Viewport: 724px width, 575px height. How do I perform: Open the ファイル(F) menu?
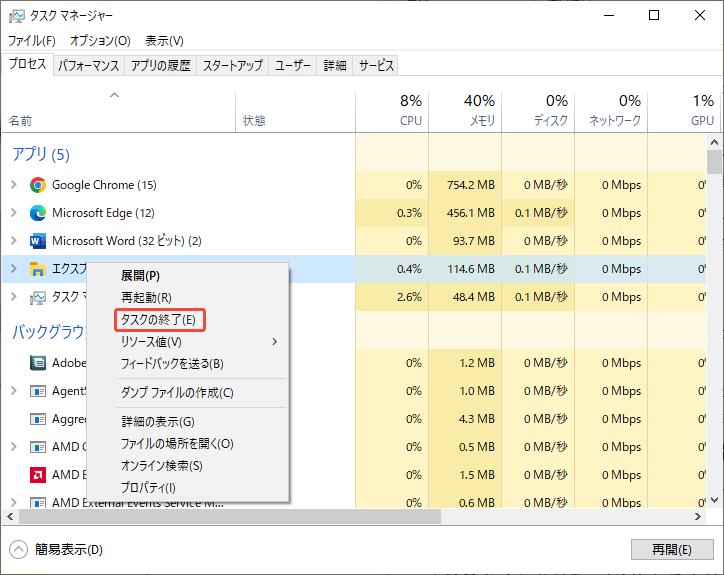click(32, 41)
